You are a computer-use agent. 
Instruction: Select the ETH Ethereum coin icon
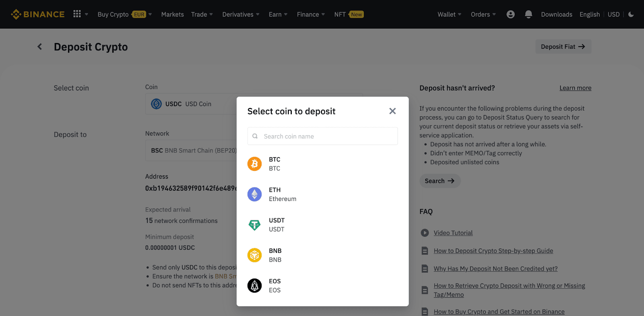pyautogui.click(x=254, y=195)
